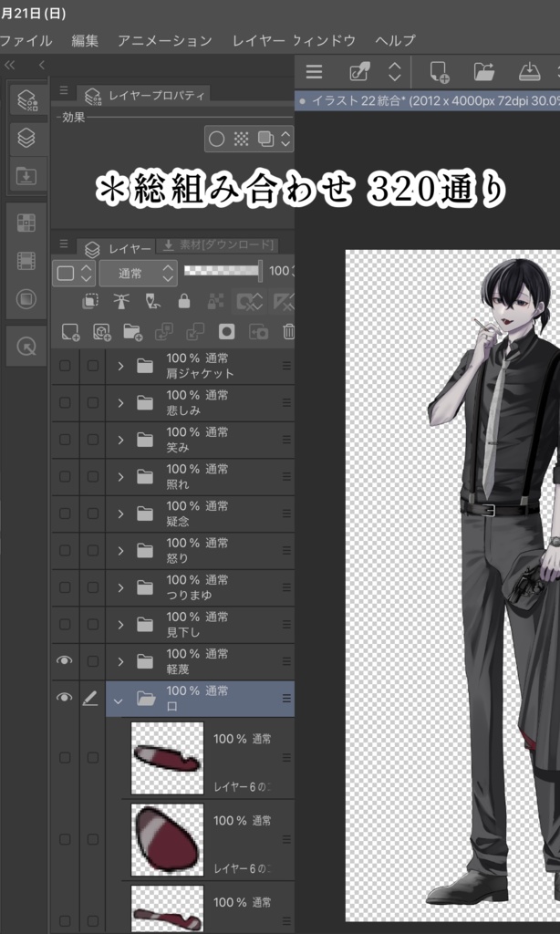Create a new layer folder
Viewport: 560px width, 934px height.
coord(133,332)
